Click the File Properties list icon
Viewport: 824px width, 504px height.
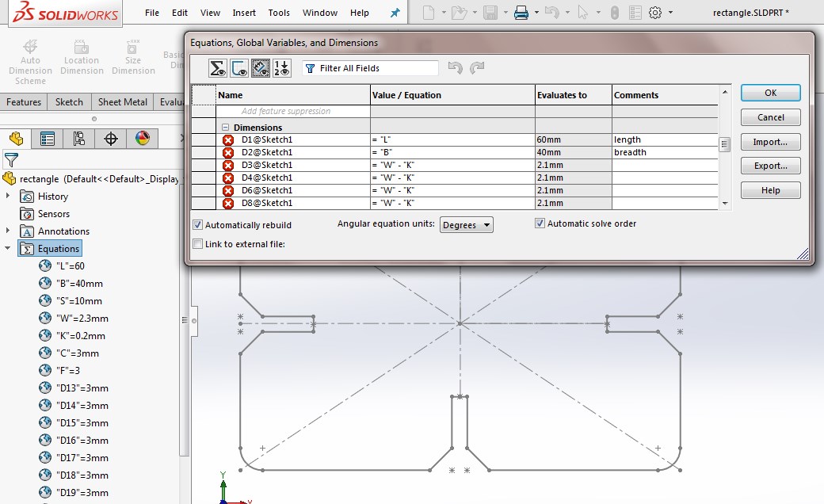click(x=635, y=12)
